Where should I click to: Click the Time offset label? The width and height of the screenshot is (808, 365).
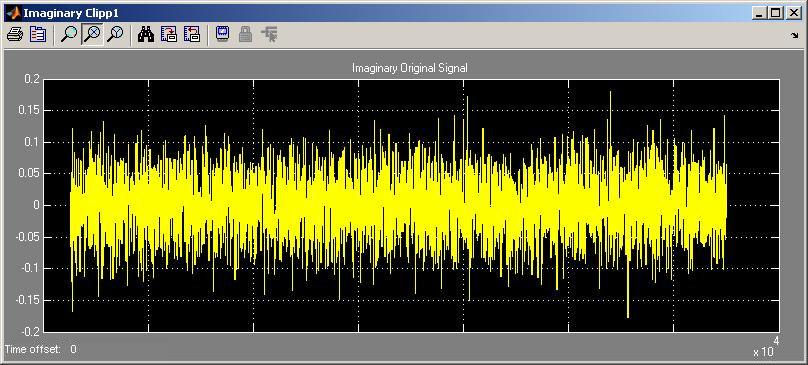pyautogui.click(x=32, y=349)
